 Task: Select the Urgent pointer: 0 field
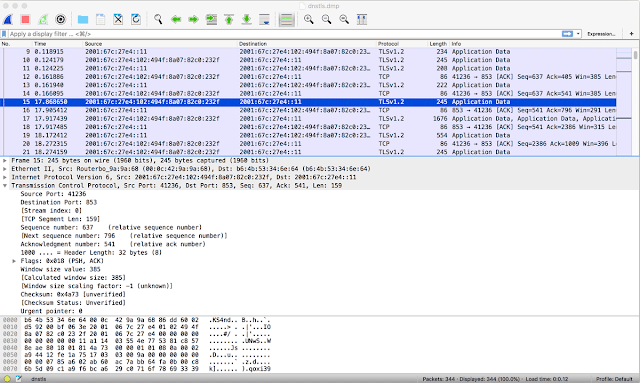[51, 311]
